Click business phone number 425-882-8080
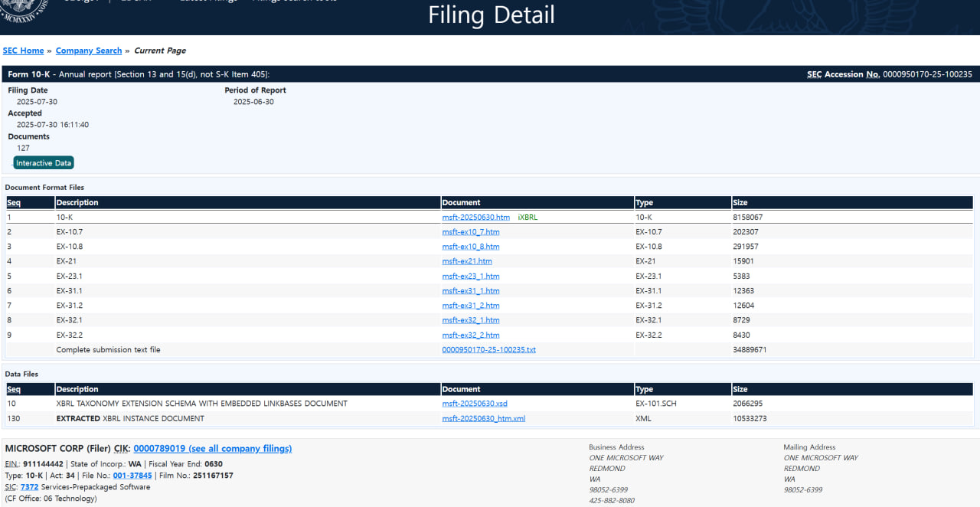 [612, 501]
